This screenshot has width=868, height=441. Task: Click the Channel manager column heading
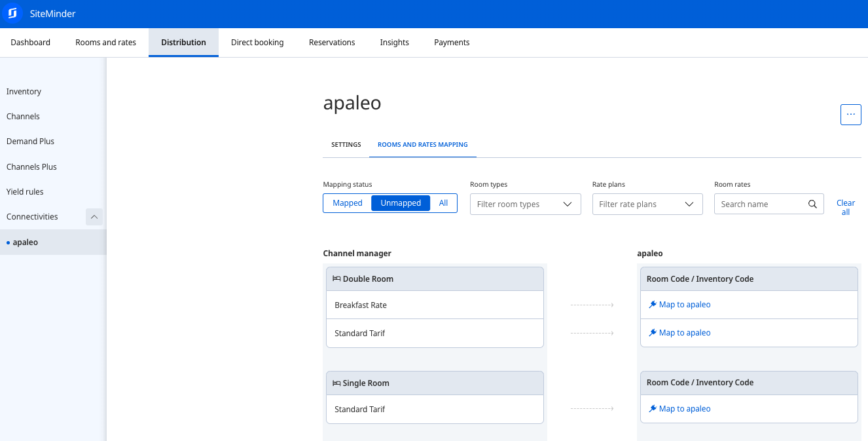coord(357,254)
